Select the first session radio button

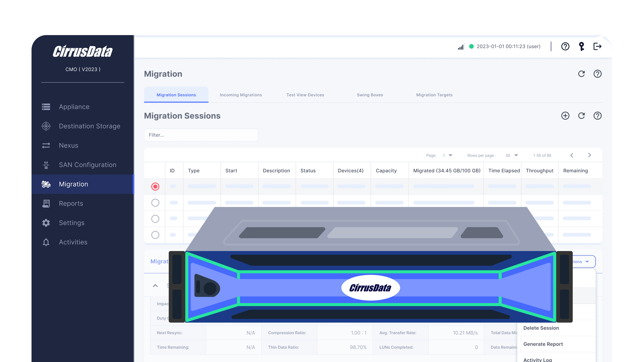coord(155,186)
